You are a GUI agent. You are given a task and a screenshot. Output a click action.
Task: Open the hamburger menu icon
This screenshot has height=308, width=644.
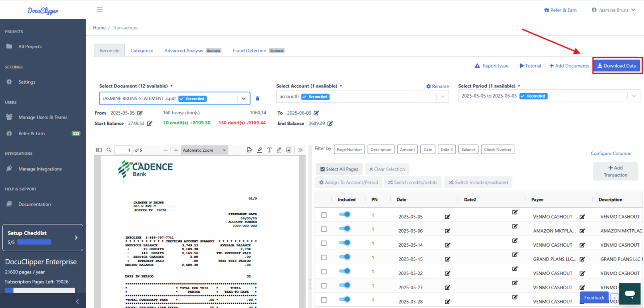[100, 10]
